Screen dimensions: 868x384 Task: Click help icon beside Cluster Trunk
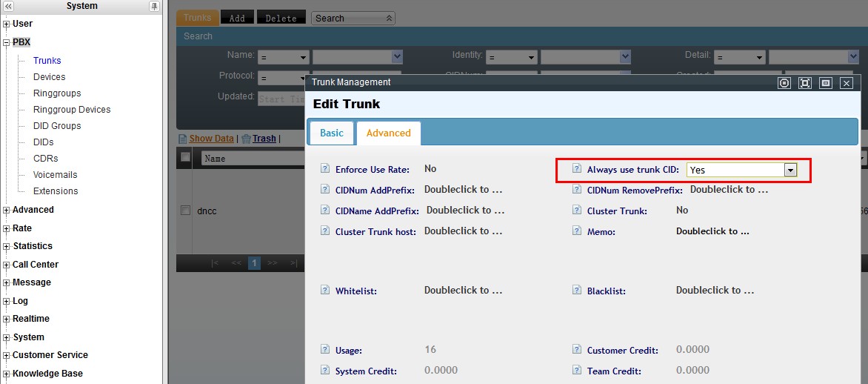[x=577, y=211]
